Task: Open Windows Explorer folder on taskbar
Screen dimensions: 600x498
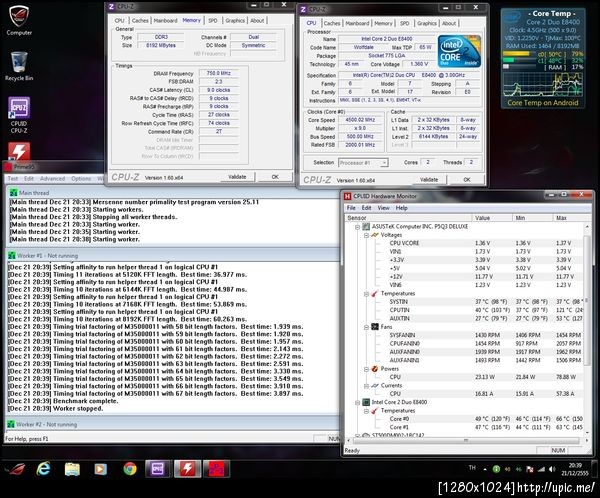Action: 72,469
